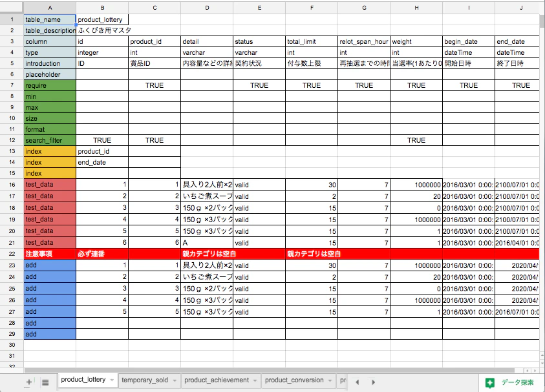This screenshot has height=392, width=545.
Task: Select the 注意事項 red cell
Action: (x=50, y=254)
